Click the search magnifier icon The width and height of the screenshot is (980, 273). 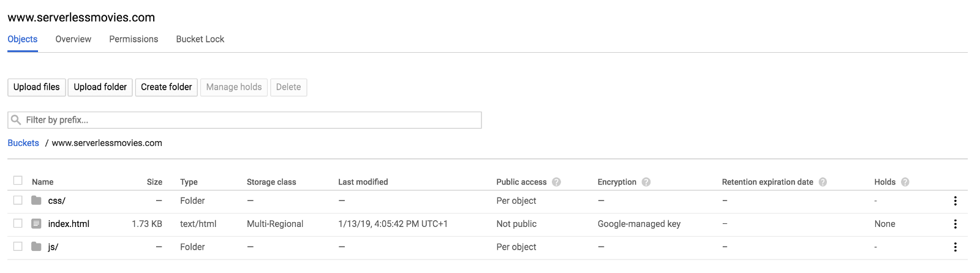[16, 120]
